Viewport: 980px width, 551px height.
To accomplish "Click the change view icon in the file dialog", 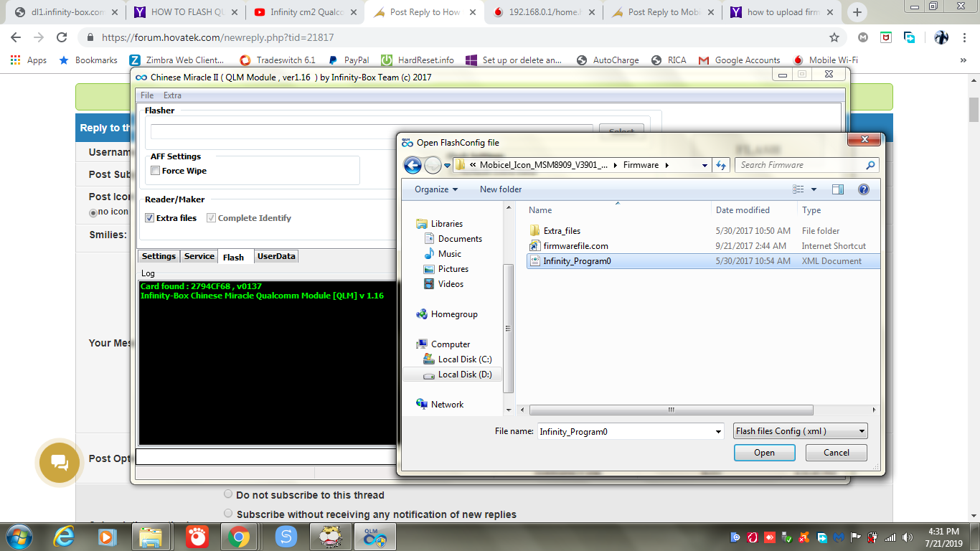I will click(x=798, y=189).
